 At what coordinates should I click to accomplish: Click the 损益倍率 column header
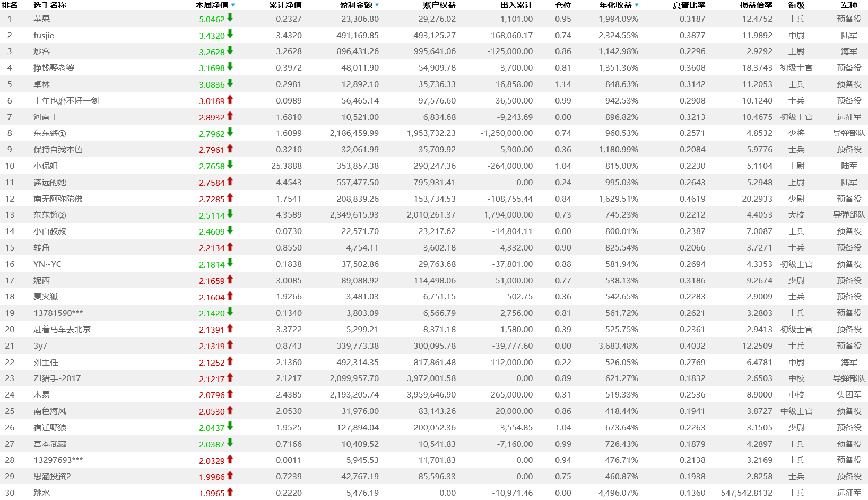tap(756, 5)
